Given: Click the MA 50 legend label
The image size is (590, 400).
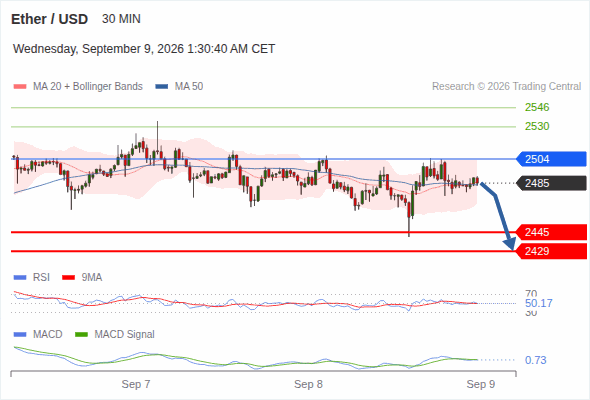Looking at the screenshot, I should click(x=189, y=87).
